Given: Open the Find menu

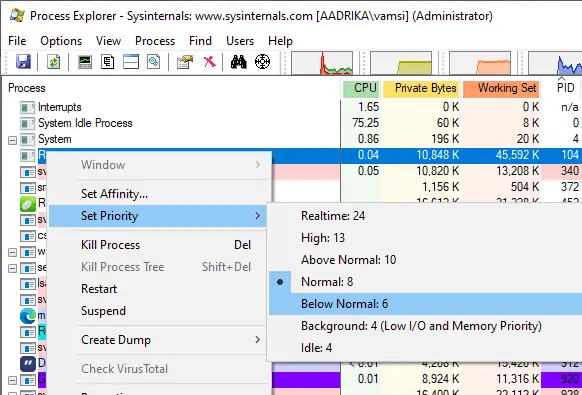Looking at the screenshot, I should coord(200,41).
